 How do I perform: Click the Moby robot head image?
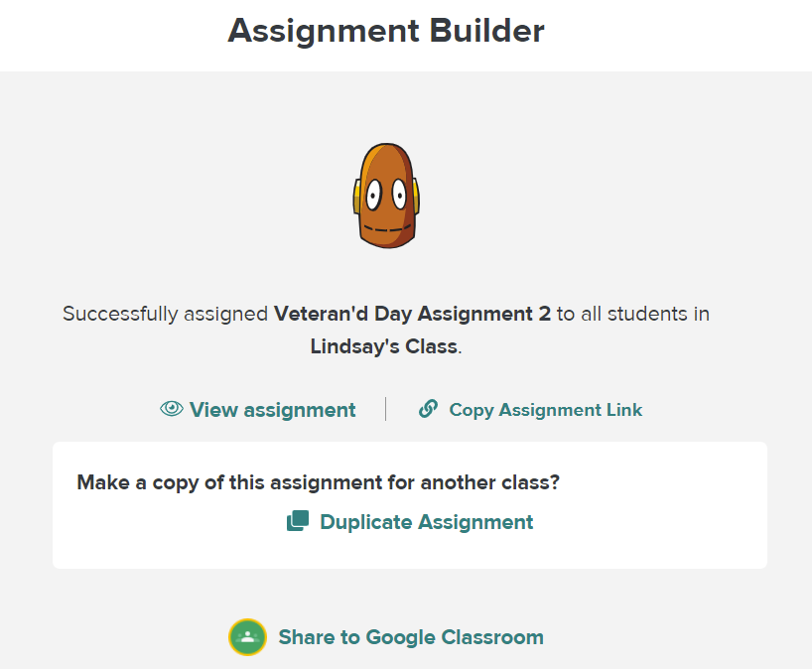click(386, 196)
